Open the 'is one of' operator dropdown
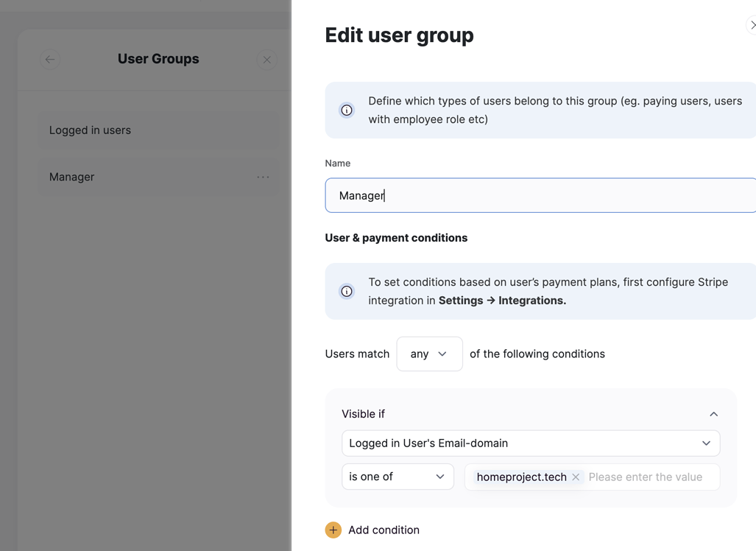Screen dimensions: 756x551 pyautogui.click(x=398, y=477)
